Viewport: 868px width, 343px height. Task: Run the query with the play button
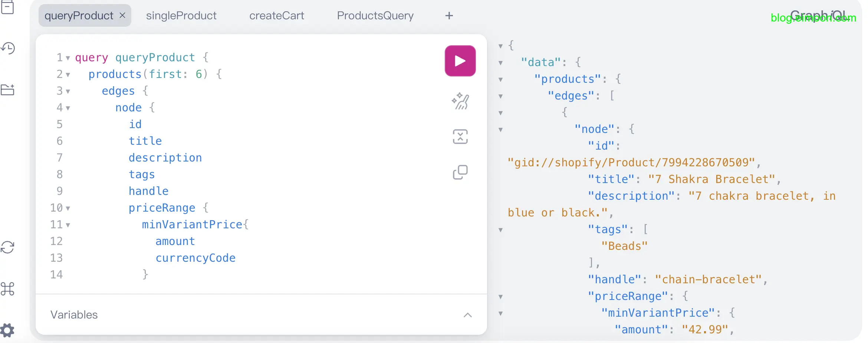pyautogui.click(x=460, y=61)
